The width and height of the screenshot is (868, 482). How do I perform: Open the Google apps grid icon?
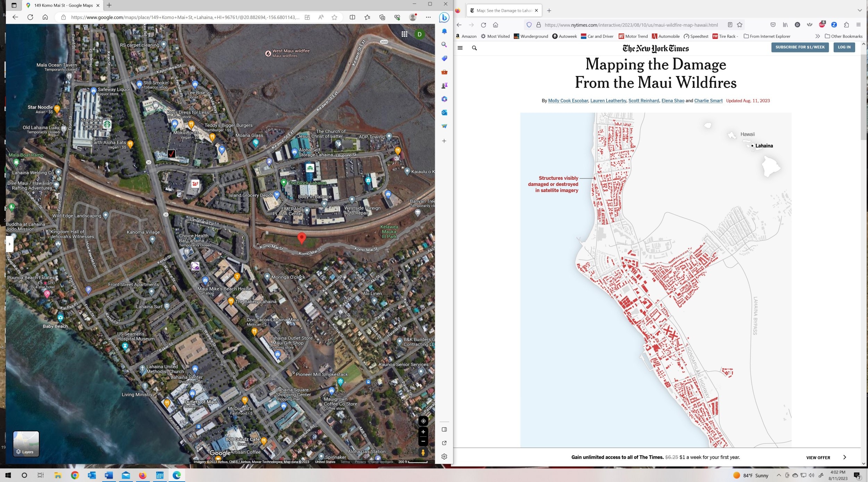click(x=404, y=34)
